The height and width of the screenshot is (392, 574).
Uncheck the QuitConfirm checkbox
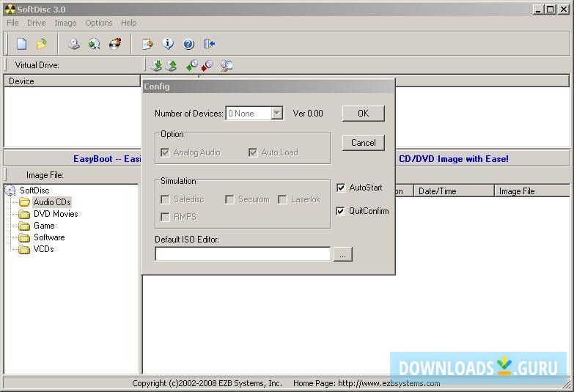point(340,211)
